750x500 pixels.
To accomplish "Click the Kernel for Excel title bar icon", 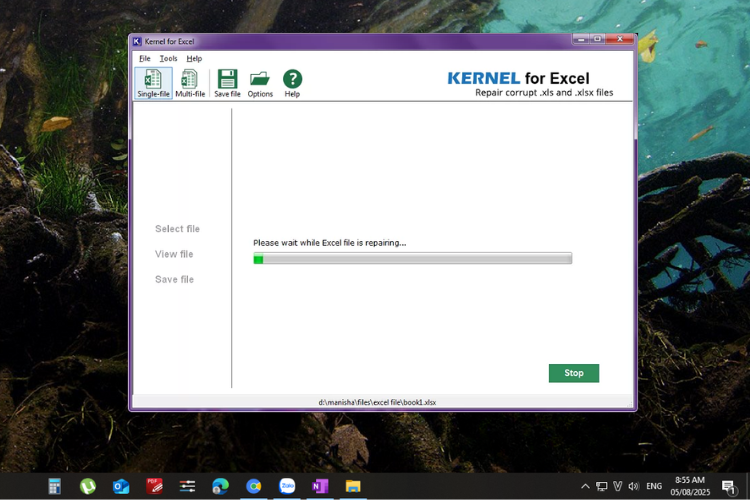I will coord(137,42).
